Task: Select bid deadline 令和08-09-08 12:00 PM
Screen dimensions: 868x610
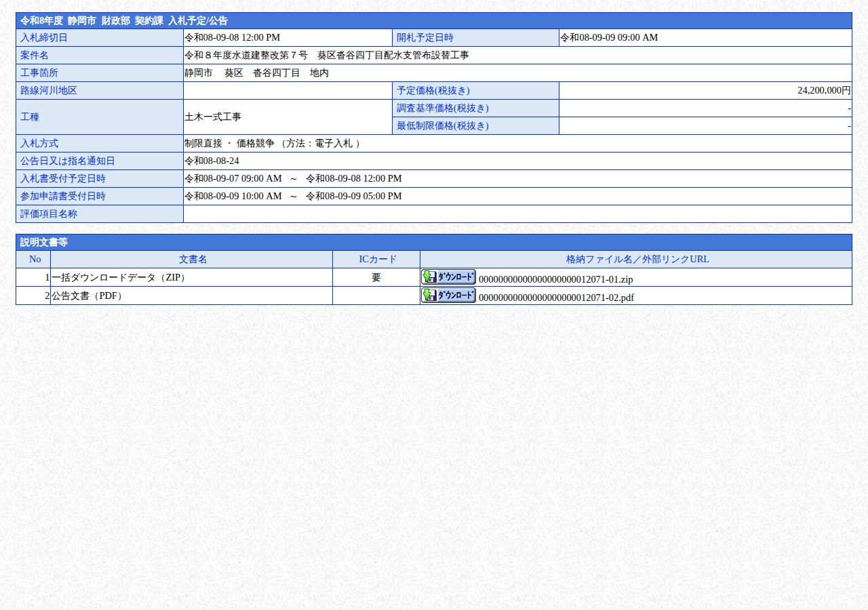Action: (x=232, y=38)
